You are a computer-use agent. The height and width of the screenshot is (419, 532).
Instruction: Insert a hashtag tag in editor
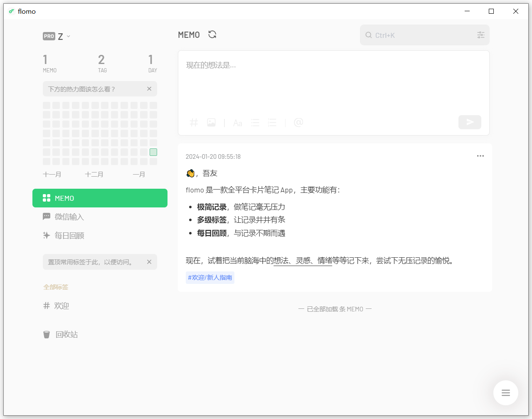click(x=194, y=122)
